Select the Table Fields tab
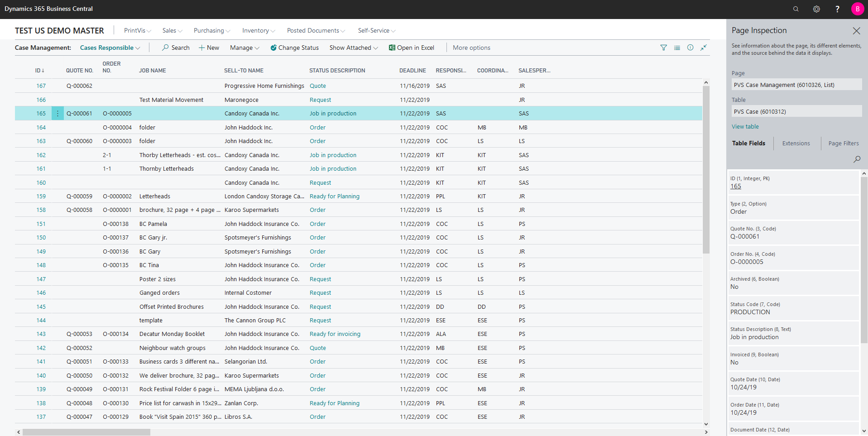The height and width of the screenshot is (436, 868). coord(748,143)
